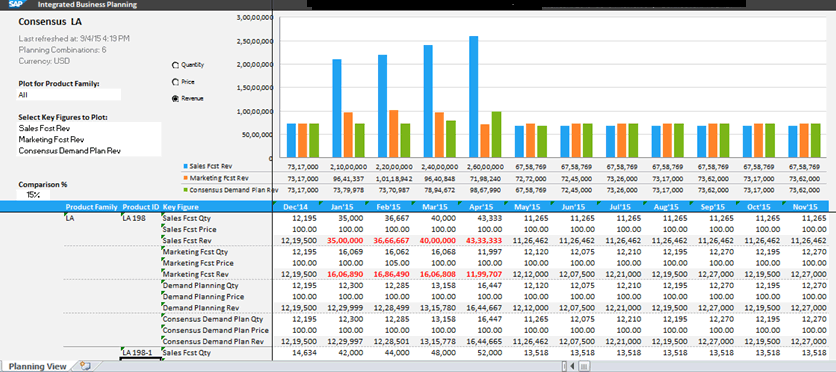The image size is (836, 372).
Task: Click the Last refreshed timestamp text
Action: (74, 38)
